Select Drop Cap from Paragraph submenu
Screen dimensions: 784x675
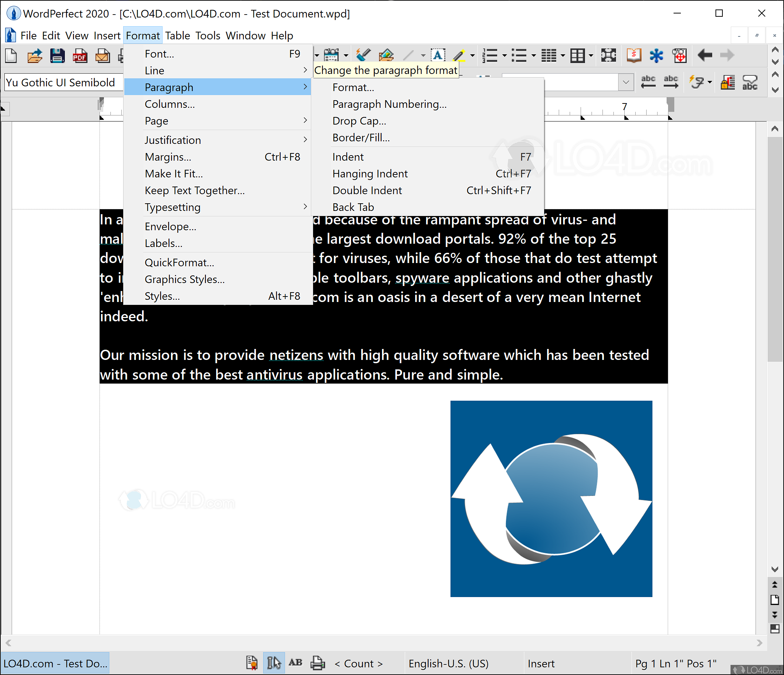(359, 121)
